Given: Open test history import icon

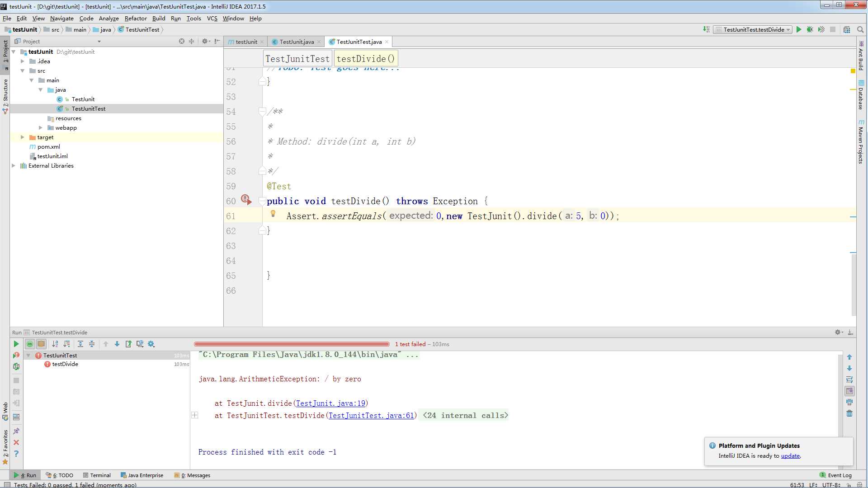Looking at the screenshot, I should (x=140, y=344).
